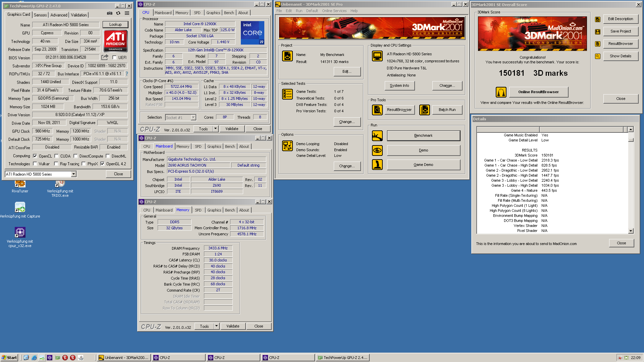Toggle the OpenCL checkbox
Image resolution: width=644 pixels, height=362 pixels.
pyautogui.click(x=35, y=156)
